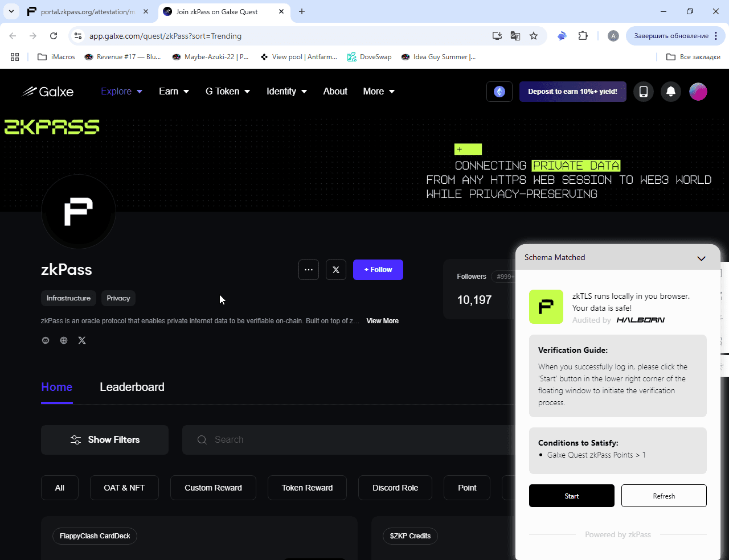Start the zkPass verification

coord(572,496)
